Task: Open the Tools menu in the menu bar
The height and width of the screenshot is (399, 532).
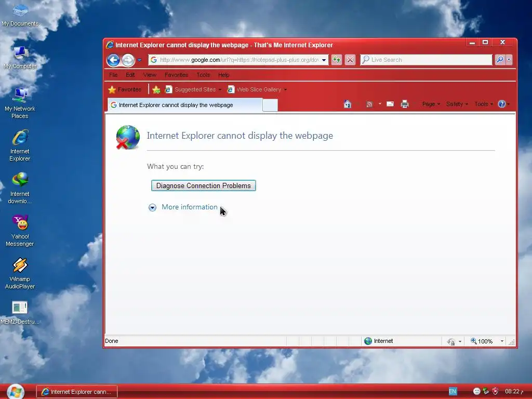Action: point(203,75)
